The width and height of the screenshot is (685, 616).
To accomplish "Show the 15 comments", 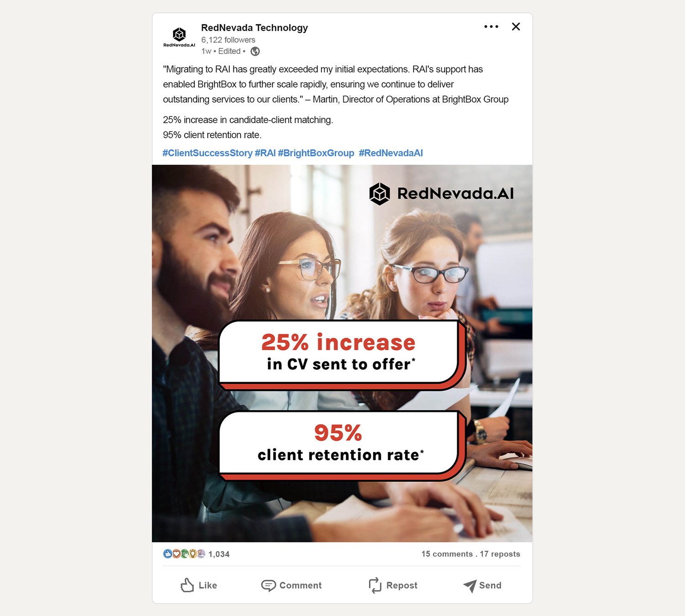I will click(447, 554).
